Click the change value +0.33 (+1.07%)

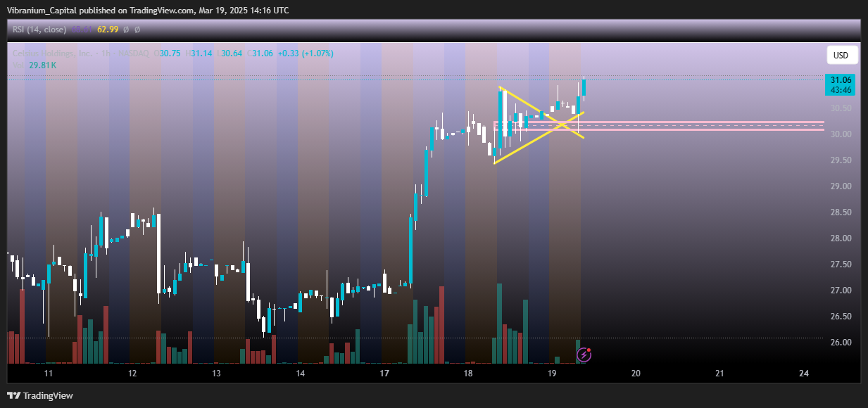coord(306,53)
